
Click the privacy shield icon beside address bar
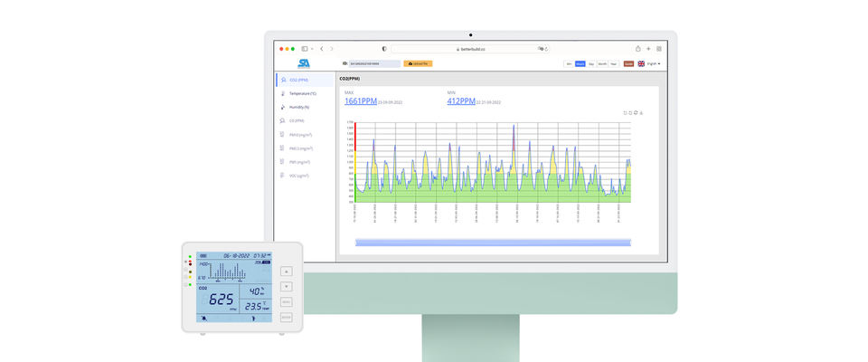point(384,49)
